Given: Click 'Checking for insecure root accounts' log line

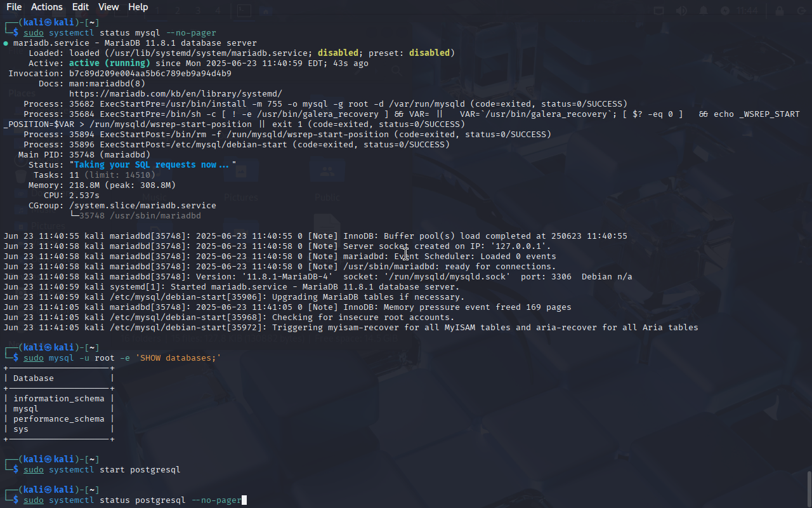Looking at the screenshot, I should (229, 317).
